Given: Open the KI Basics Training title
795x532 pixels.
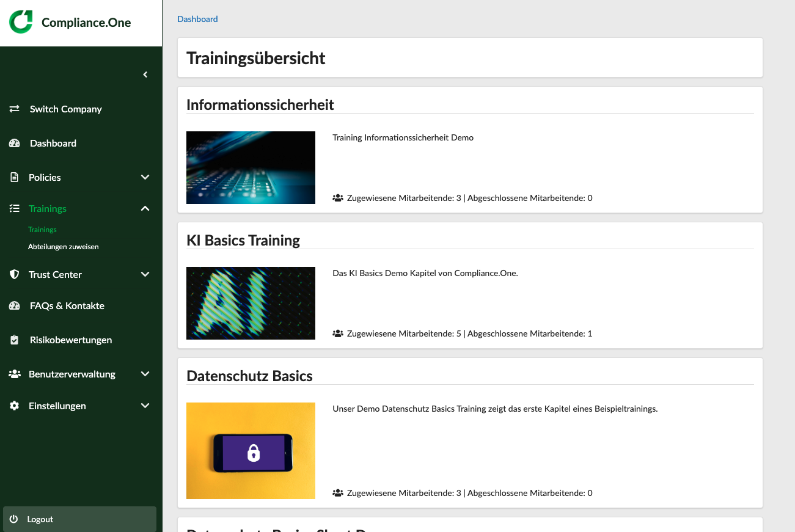Looking at the screenshot, I should point(243,240).
